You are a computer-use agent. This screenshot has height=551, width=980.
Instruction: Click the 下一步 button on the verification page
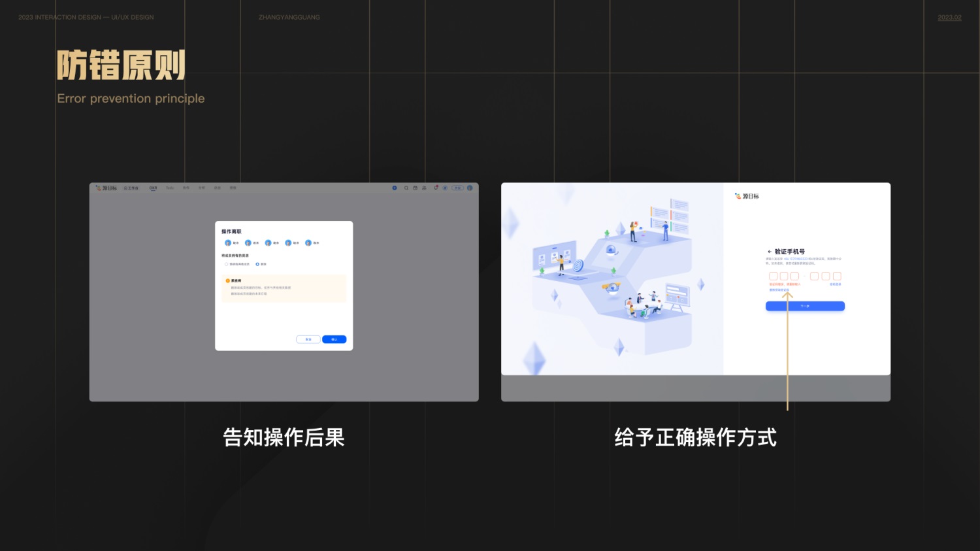pos(805,306)
